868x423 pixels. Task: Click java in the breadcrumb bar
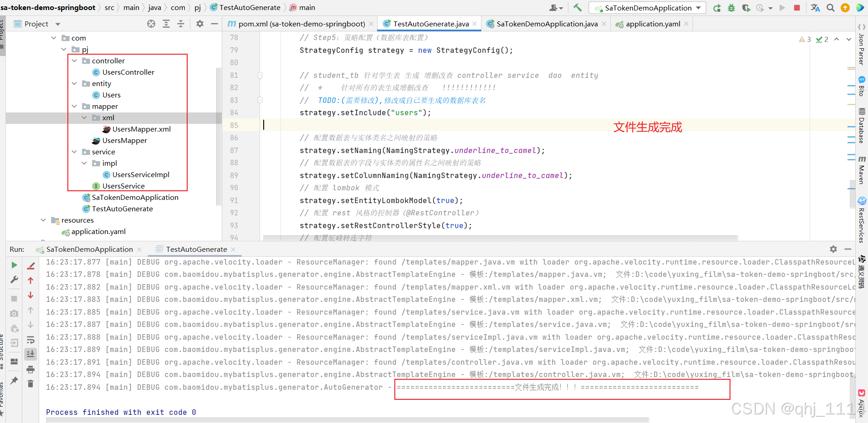(155, 8)
